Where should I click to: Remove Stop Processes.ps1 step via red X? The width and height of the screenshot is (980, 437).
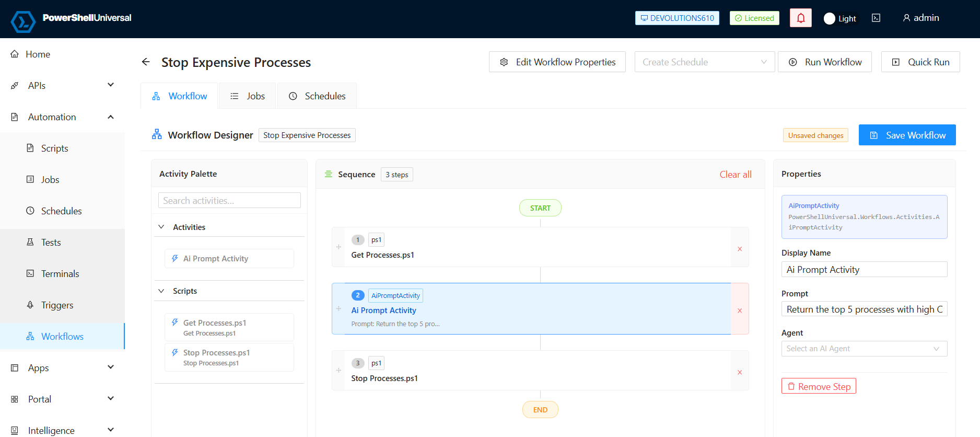[740, 372]
